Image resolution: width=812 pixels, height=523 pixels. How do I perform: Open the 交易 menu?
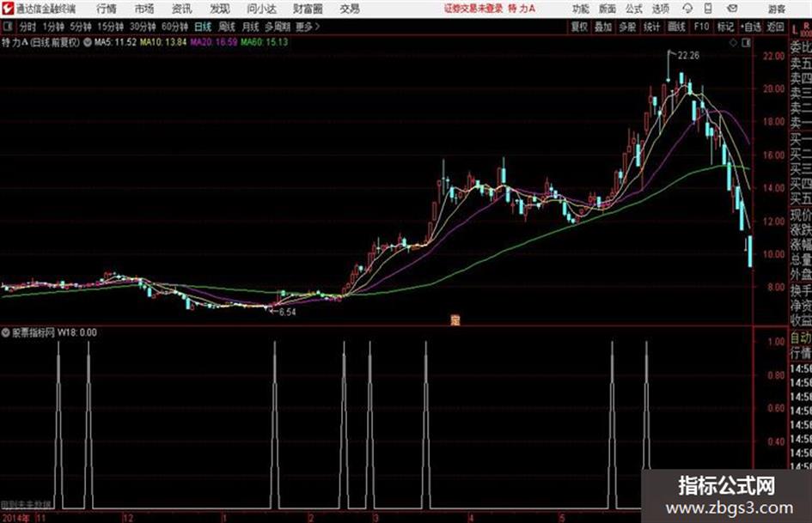tap(350, 9)
